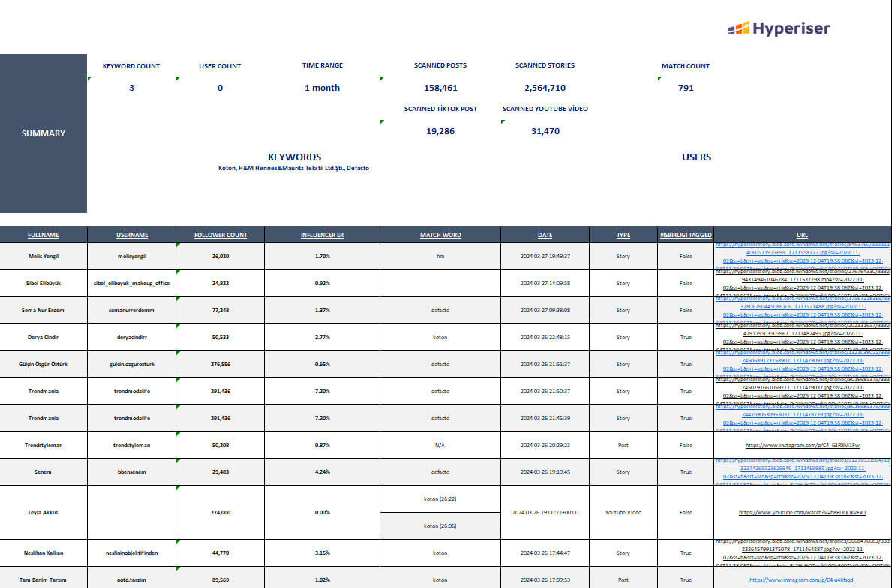Click the scanned posts value 158,461
The image size is (892, 588).
point(440,88)
